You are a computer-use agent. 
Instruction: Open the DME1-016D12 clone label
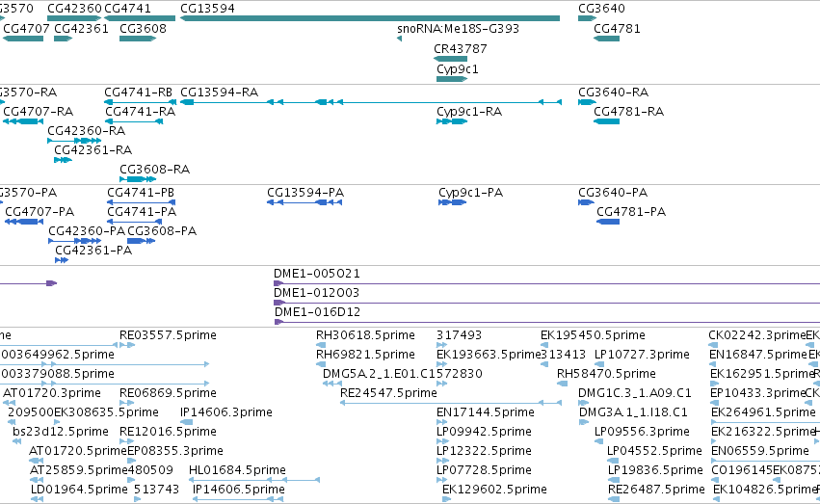317,312
